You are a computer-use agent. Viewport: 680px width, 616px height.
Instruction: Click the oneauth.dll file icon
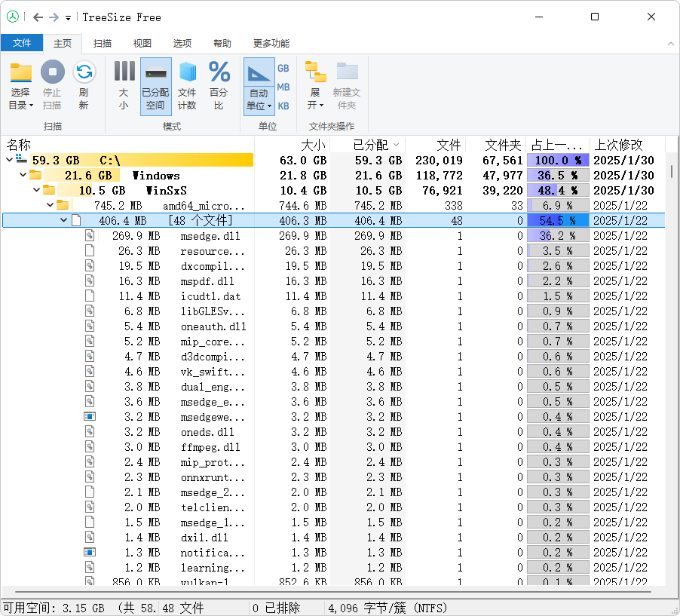[x=90, y=326]
